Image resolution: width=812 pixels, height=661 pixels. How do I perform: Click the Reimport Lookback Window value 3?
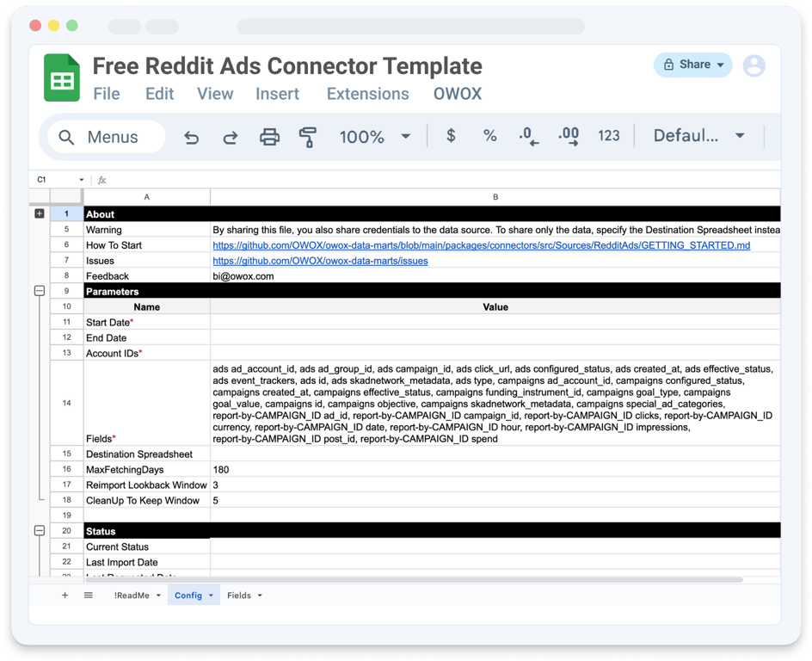[x=495, y=485]
